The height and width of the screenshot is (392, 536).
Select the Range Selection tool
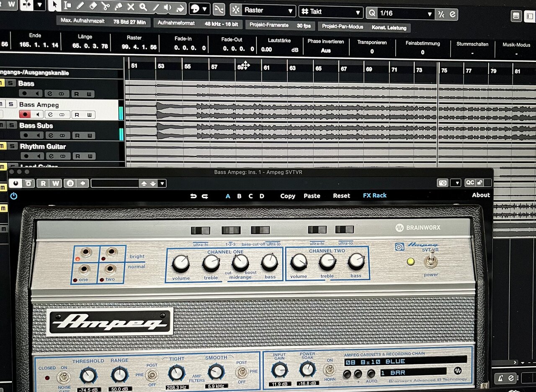67,6
